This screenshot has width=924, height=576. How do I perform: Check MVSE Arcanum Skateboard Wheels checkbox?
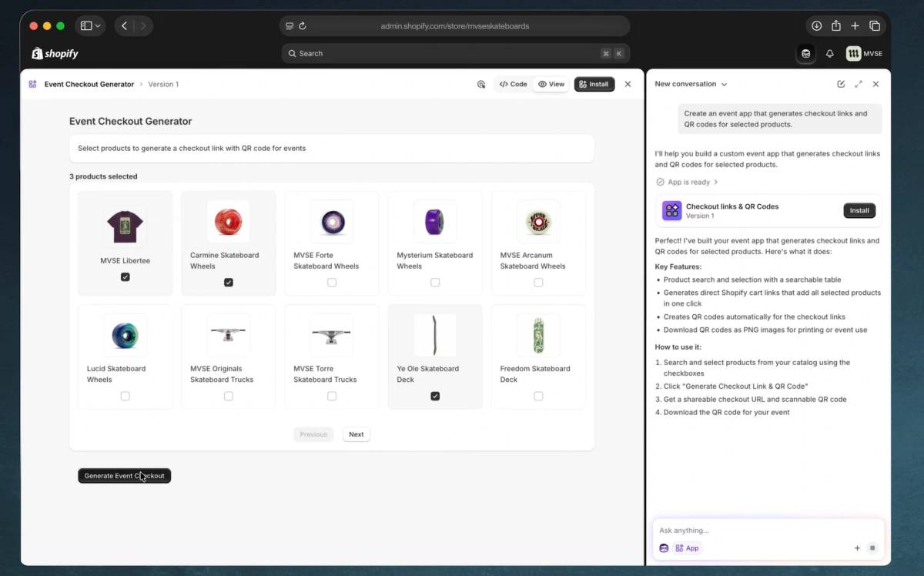point(538,283)
